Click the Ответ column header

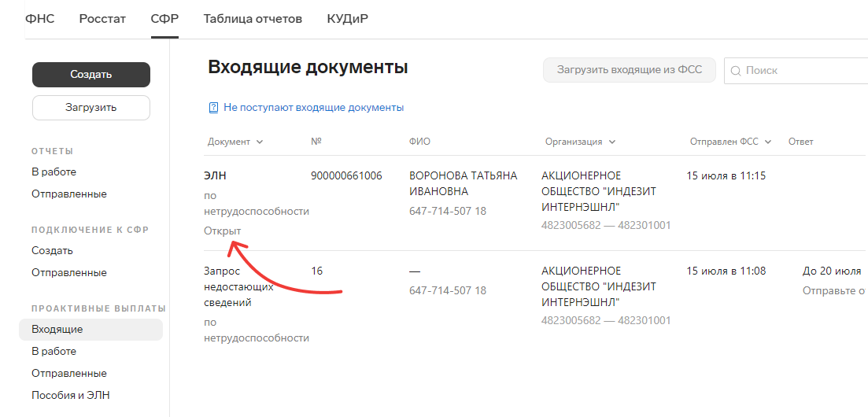(801, 142)
